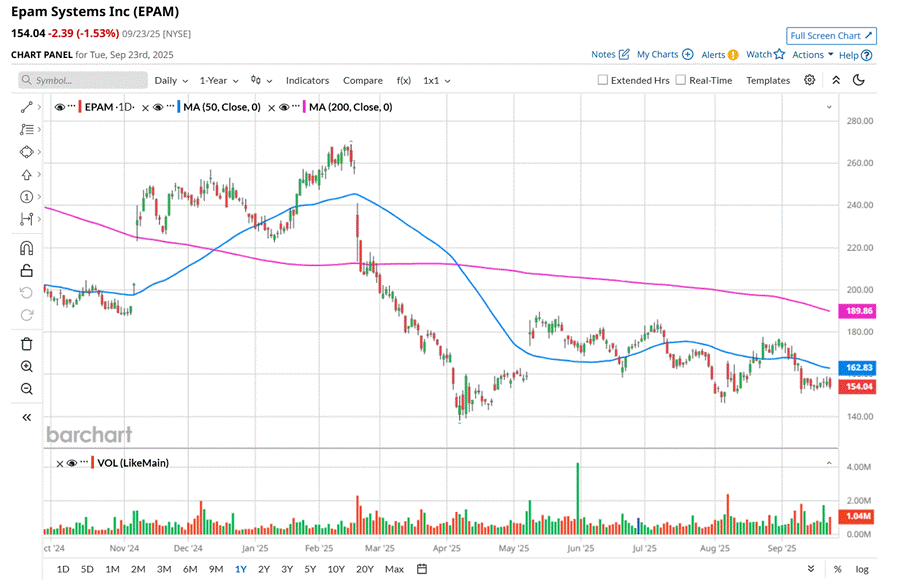Open the Daily frequency dropdown

click(x=171, y=81)
